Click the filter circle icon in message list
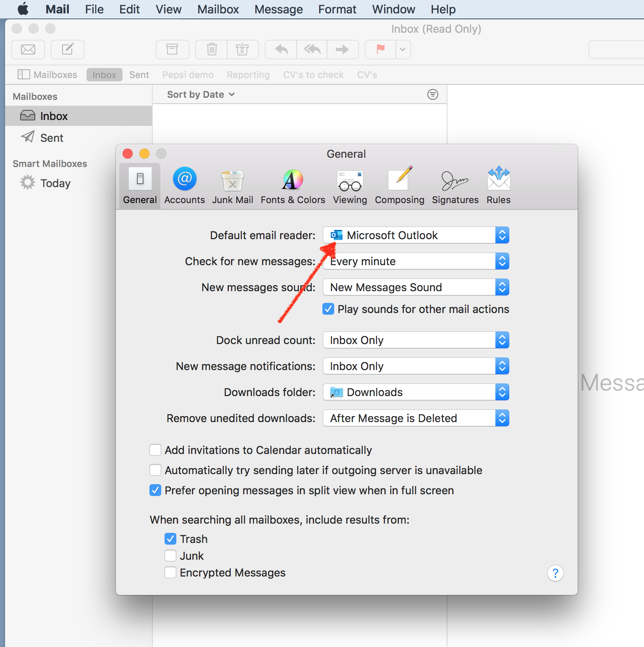Screen dimensions: 644x647 pos(432,94)
